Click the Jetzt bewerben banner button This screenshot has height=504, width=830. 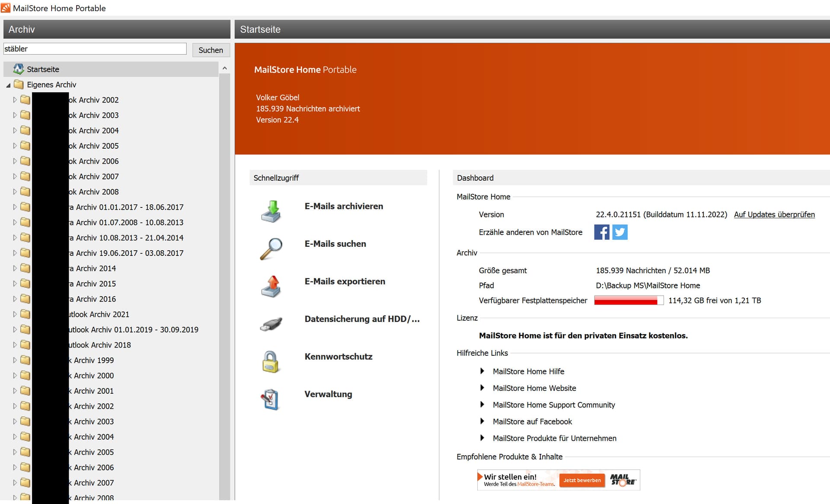[x=582, y=480]
